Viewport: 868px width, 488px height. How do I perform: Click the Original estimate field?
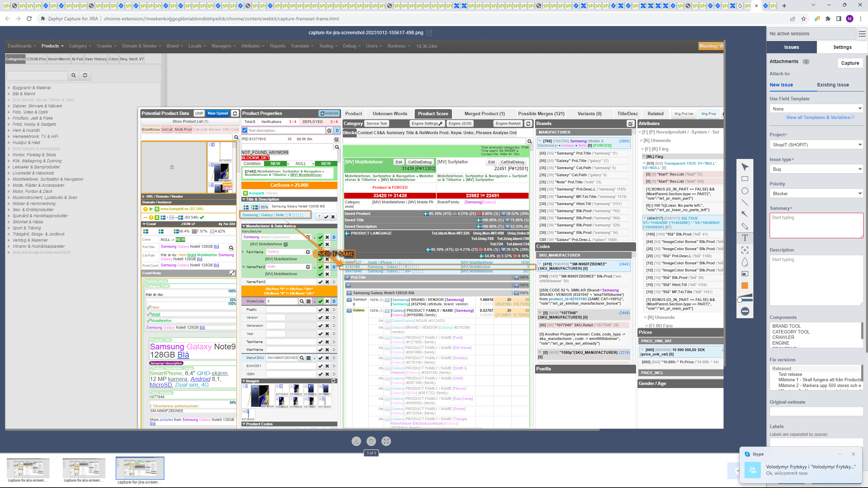click(x=816, y=411)
